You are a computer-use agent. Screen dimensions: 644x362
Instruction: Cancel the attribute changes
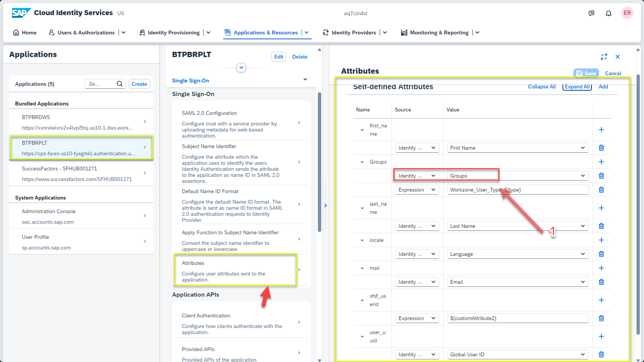[x=613, y=73]
